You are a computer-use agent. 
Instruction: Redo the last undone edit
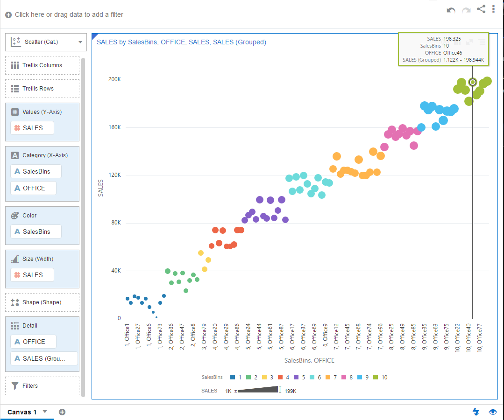466,10
